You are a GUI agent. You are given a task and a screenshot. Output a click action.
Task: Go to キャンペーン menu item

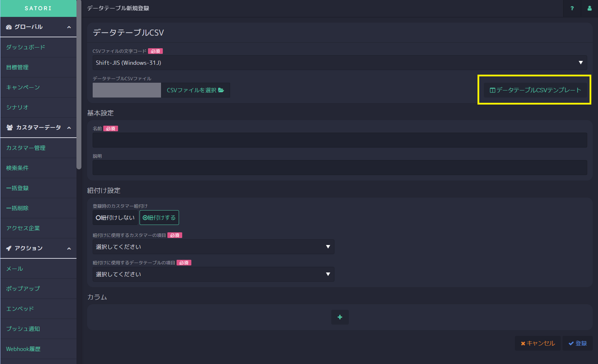click(38, 87)
